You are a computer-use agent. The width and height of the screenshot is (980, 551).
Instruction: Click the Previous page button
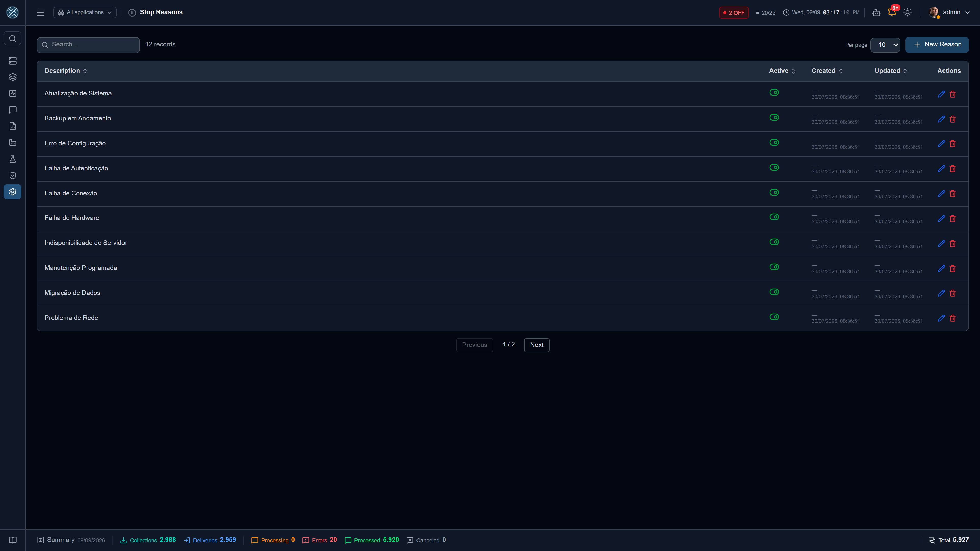474,345
